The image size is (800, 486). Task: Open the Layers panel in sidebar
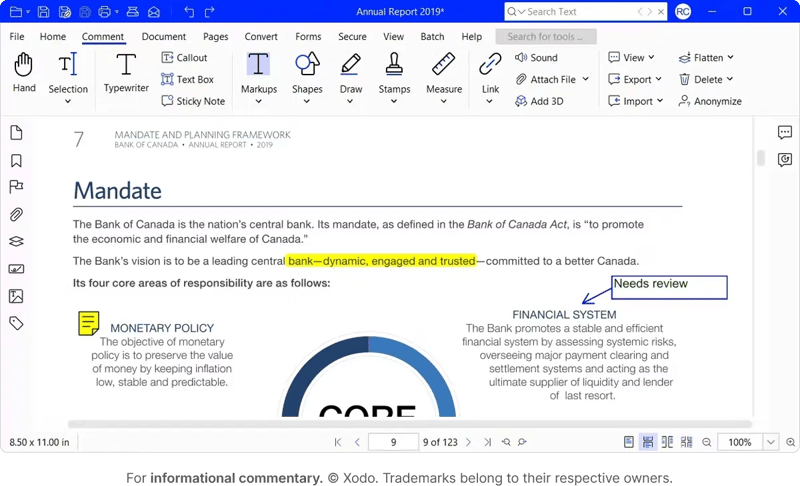click(16, 241)
